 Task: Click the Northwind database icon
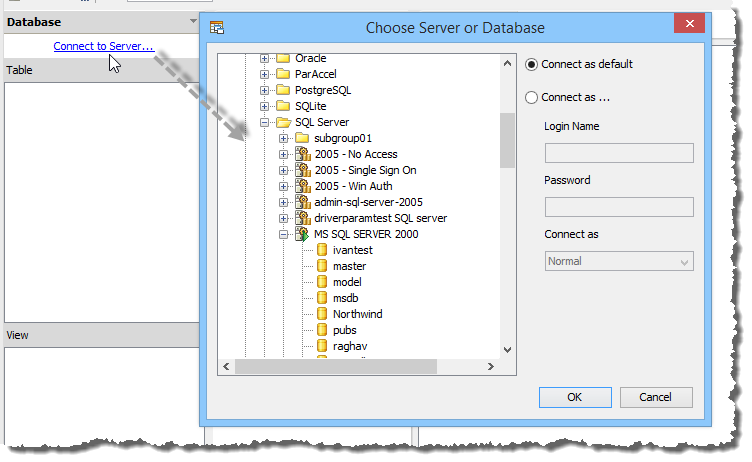tap(322, 314)
